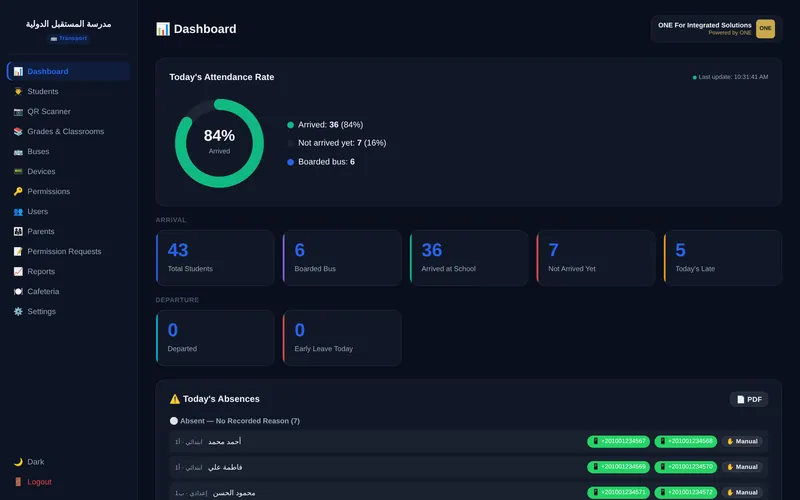
Task: Open the 6 Boarded Bus card
Action: pos(342,258)
